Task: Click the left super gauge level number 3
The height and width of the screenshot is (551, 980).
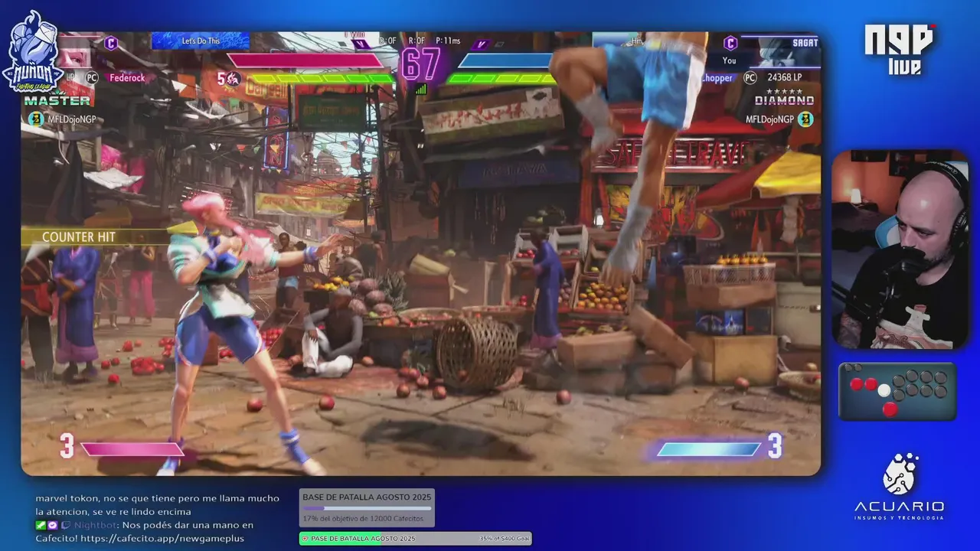Action: pyautogui.click(x=67, y=446)
